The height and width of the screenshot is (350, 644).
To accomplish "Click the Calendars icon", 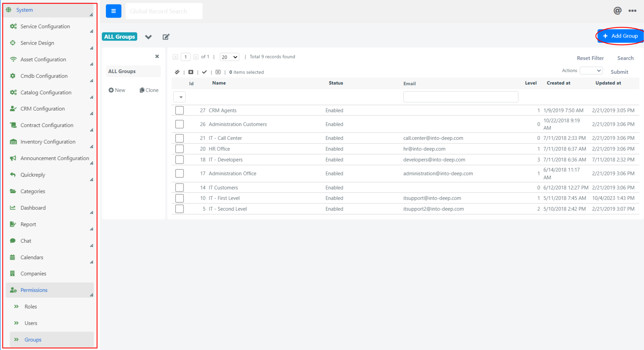I will (12, 257).
